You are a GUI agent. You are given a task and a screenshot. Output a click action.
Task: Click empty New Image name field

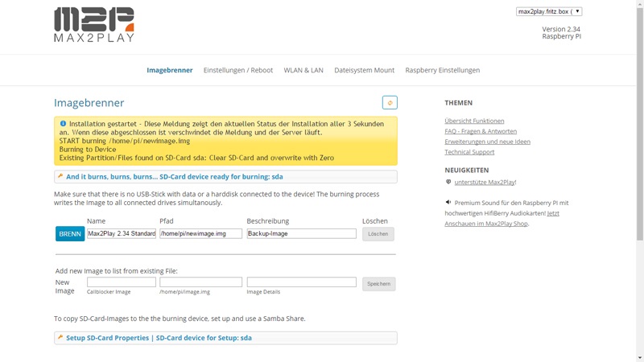pyautogui.click(x=122, y=282)
